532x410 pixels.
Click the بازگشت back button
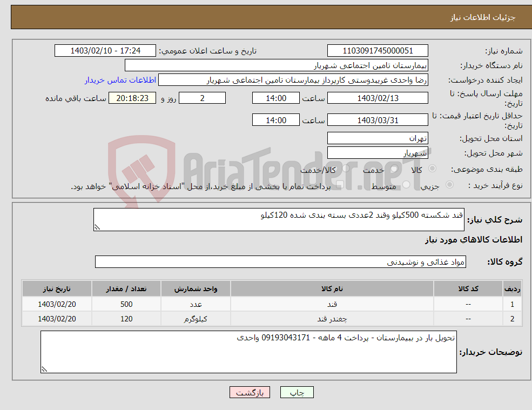(250, 392)
